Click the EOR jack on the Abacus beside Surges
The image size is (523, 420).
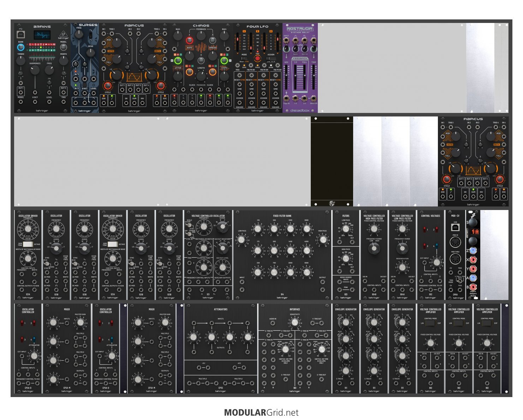point(104,103)
